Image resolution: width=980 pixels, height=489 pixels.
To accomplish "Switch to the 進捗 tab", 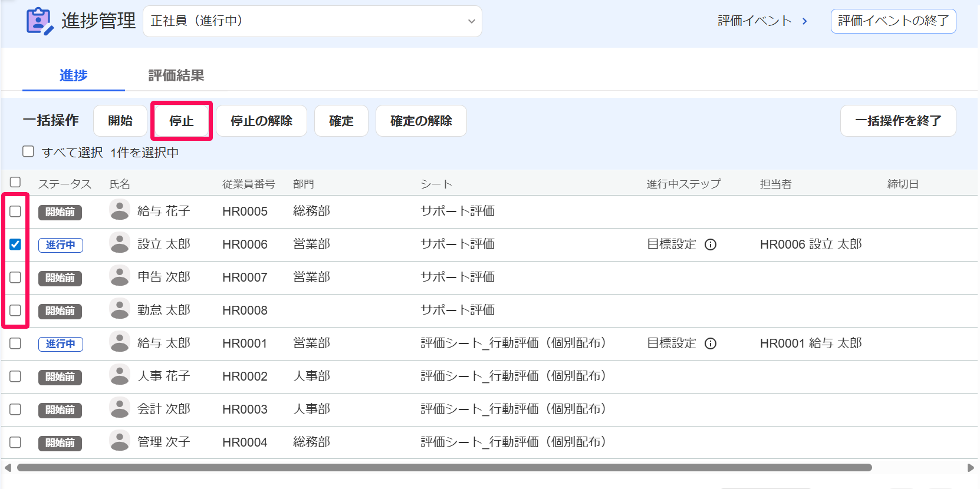I will click(74, 75).
